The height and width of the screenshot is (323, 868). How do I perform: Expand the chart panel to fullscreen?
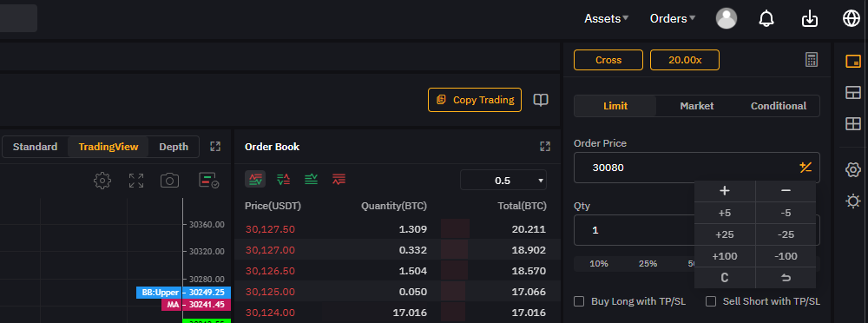coord(215,146)
